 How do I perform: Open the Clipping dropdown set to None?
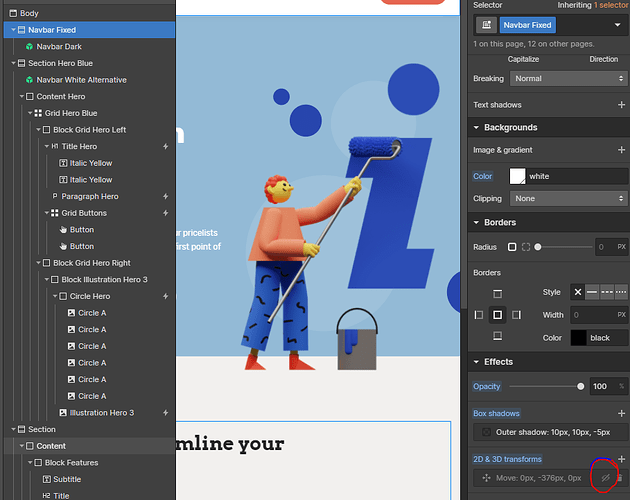coord(569,199)
